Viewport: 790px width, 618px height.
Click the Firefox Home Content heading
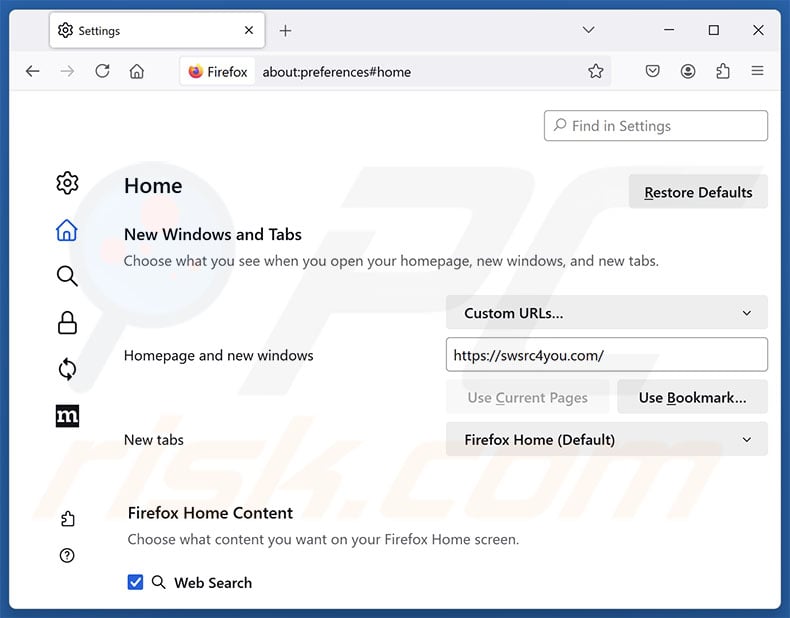coord(210,513)
